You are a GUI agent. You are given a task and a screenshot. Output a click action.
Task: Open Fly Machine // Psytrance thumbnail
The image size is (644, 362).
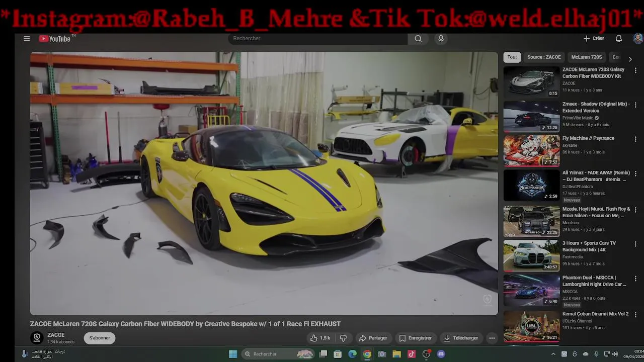point(532,150)
